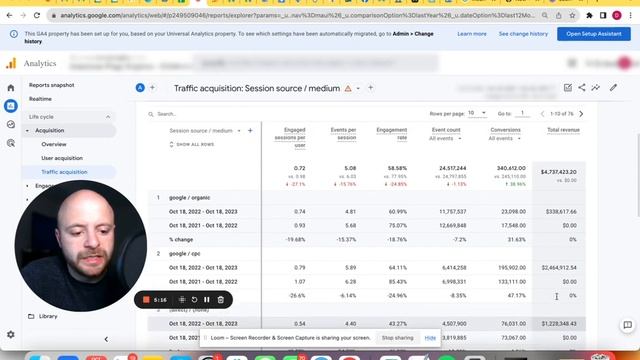This screenshot has height=360, width=640.
Task: Open Session source / medium dimension dropdown
Action: coord(239,131)
